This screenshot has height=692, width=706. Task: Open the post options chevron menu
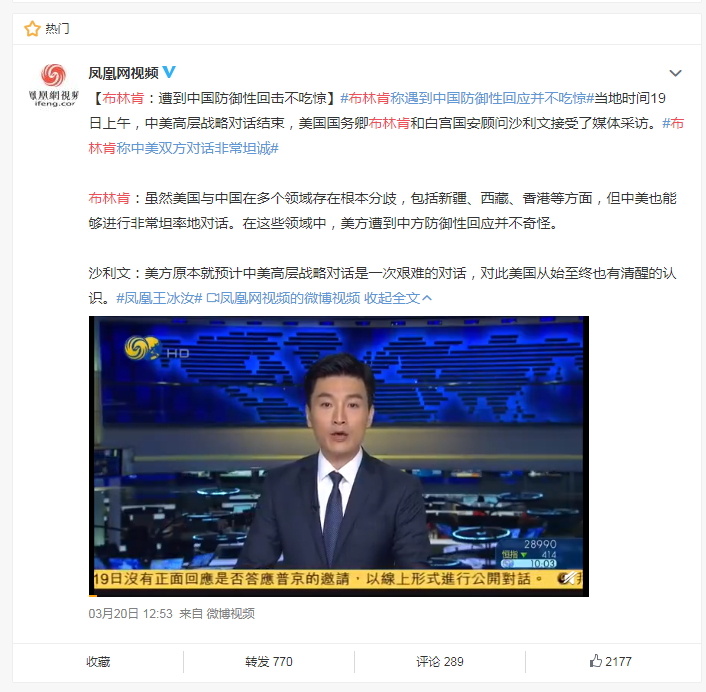[675, 73]
